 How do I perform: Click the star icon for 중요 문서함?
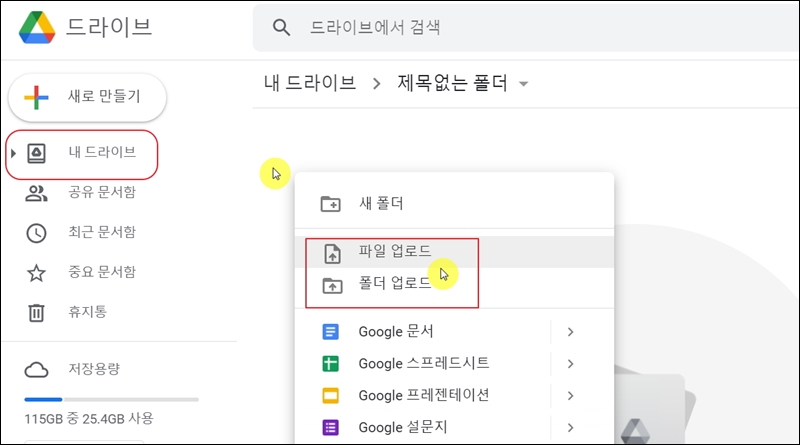pyautogui.click(x=36, y=273)
